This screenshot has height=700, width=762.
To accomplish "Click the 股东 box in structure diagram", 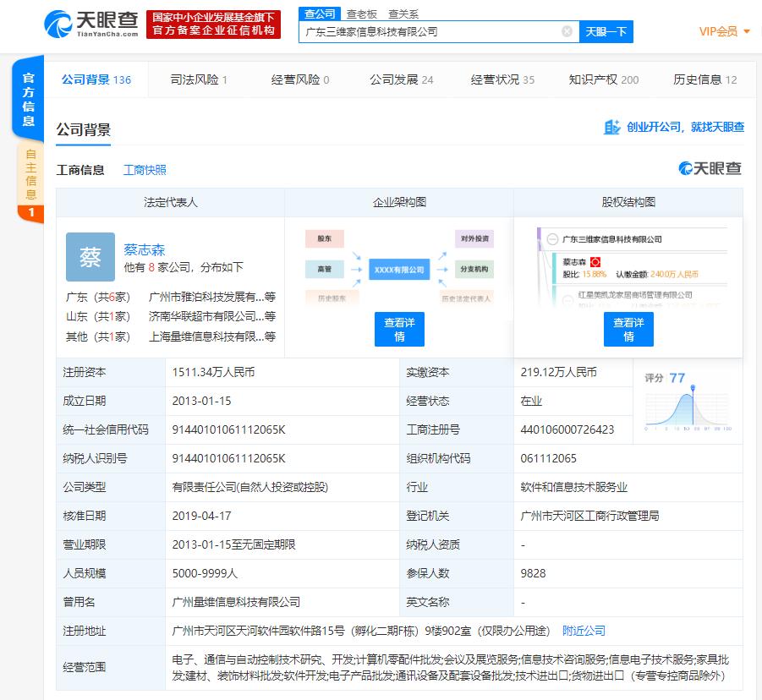I will tap(325, 238).
